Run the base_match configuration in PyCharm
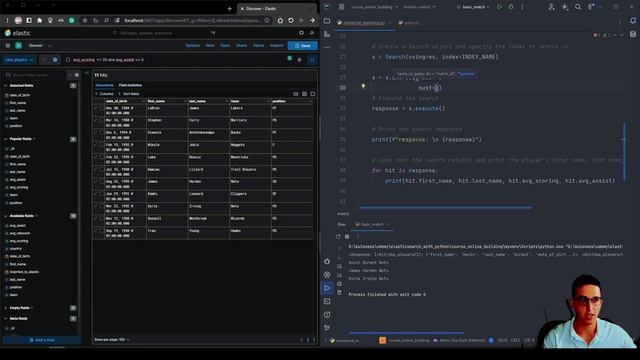Viewport: 640px width, 360px height. (499, 7)
